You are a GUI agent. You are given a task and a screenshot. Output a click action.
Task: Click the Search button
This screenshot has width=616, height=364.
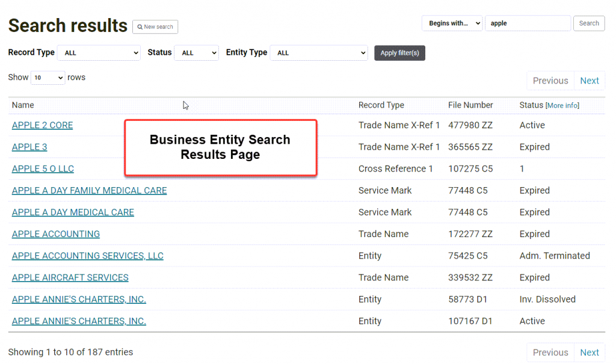(x=589, y=23)
